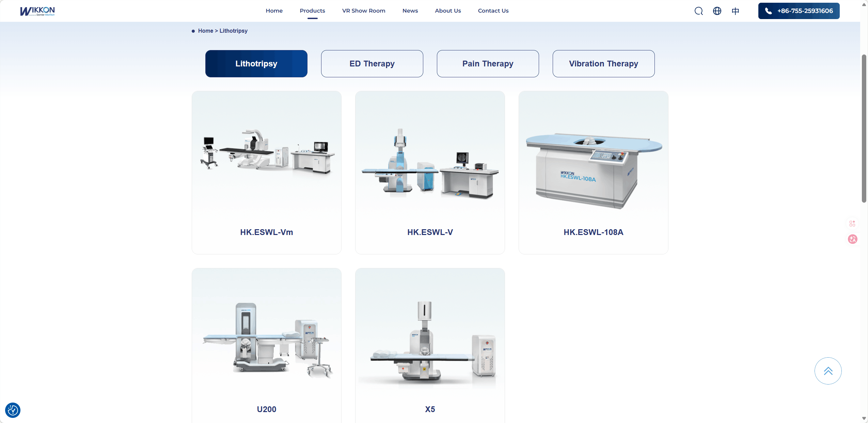Click the X5 product title
The width and height of the screenshot is (868, 423).
(430, 409)
